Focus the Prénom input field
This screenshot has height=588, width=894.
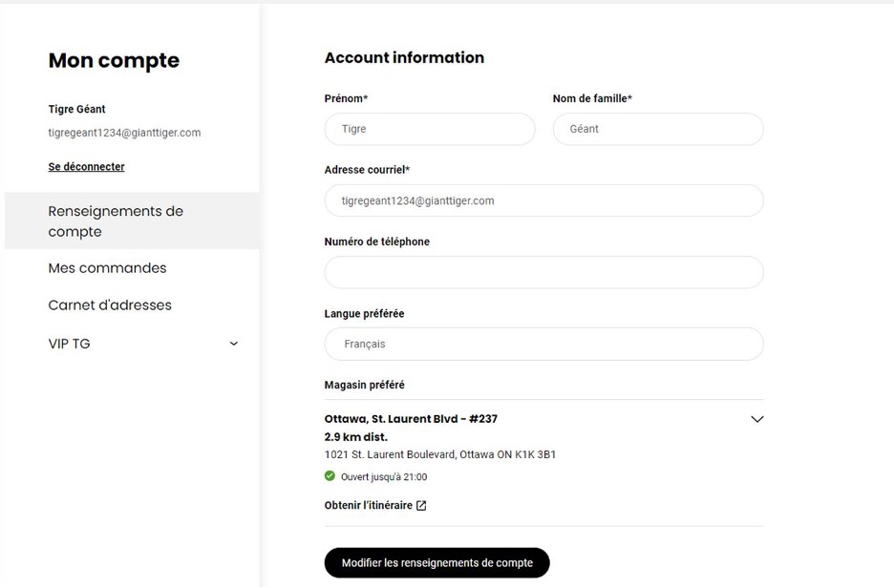tap(430, 129)
